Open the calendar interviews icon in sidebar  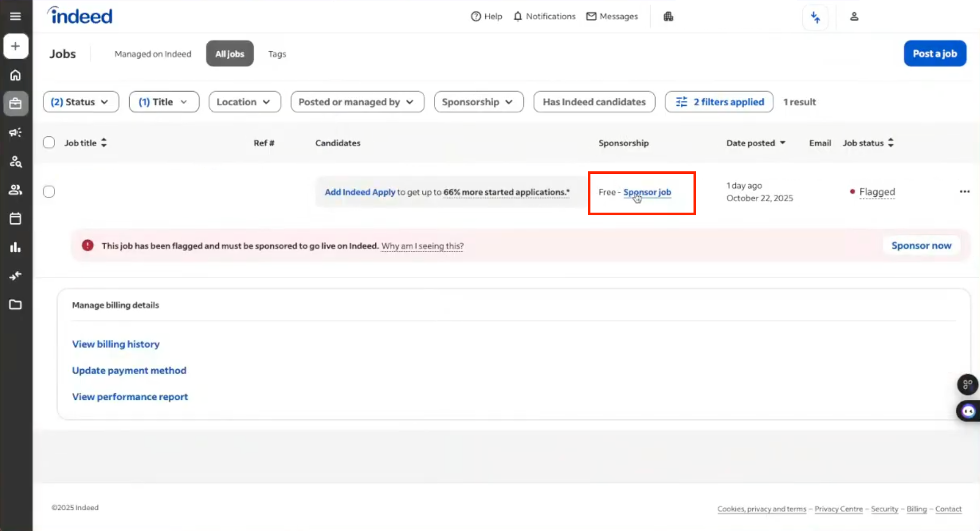click(x=15, y=218)
